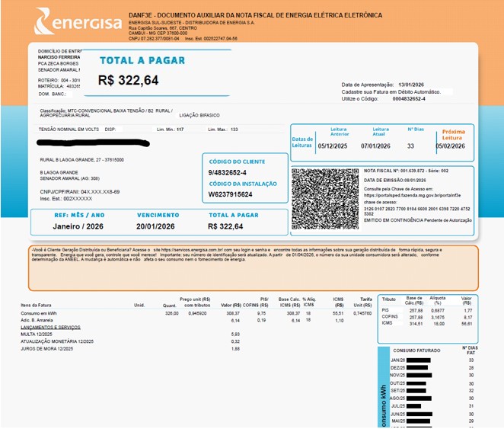The width and height of the screenshot is (504, 429).
Task: Click the Energisa logo in the header
Action: click(78, 22)
